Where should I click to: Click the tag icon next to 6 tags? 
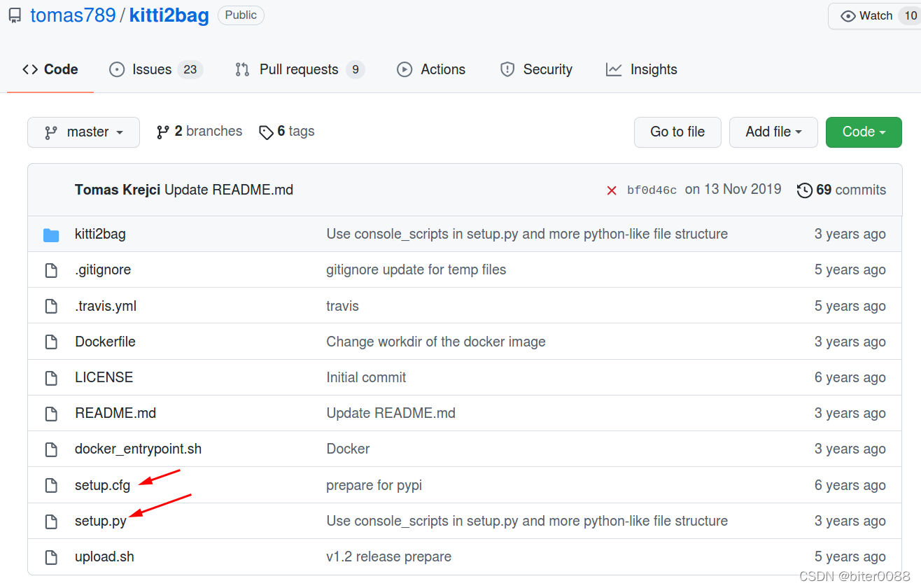tap(266, 132)
